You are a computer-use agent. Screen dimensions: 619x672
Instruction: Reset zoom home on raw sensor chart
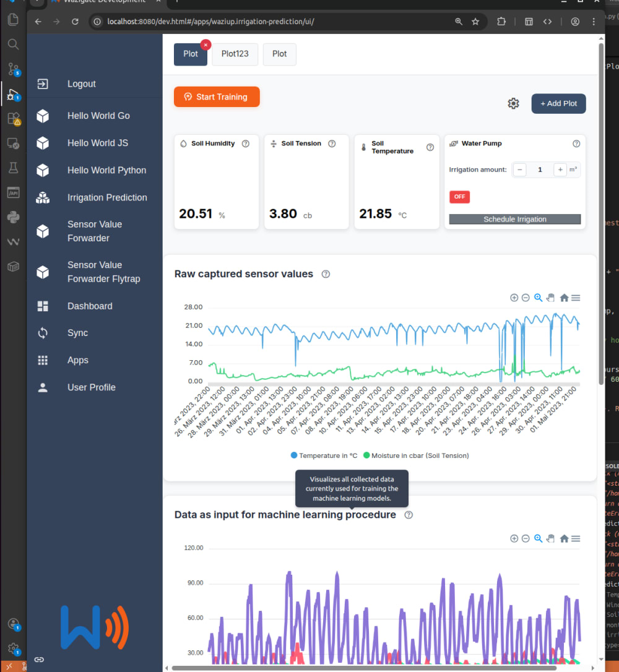564,298
